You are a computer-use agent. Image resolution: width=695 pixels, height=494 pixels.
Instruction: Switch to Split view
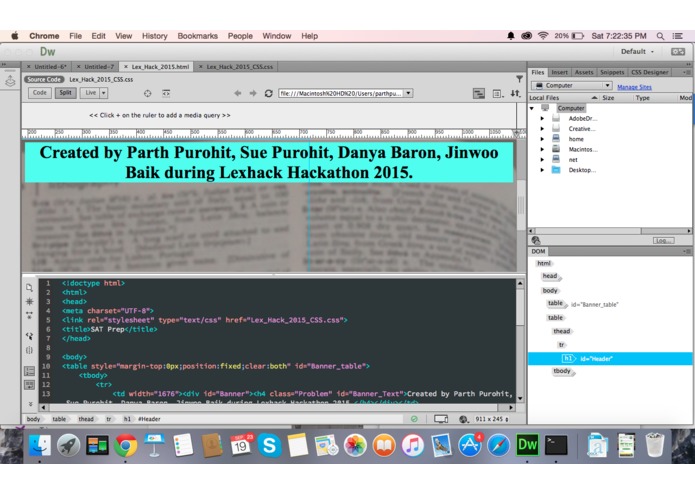pyautogui.click(x=66, y=93)
